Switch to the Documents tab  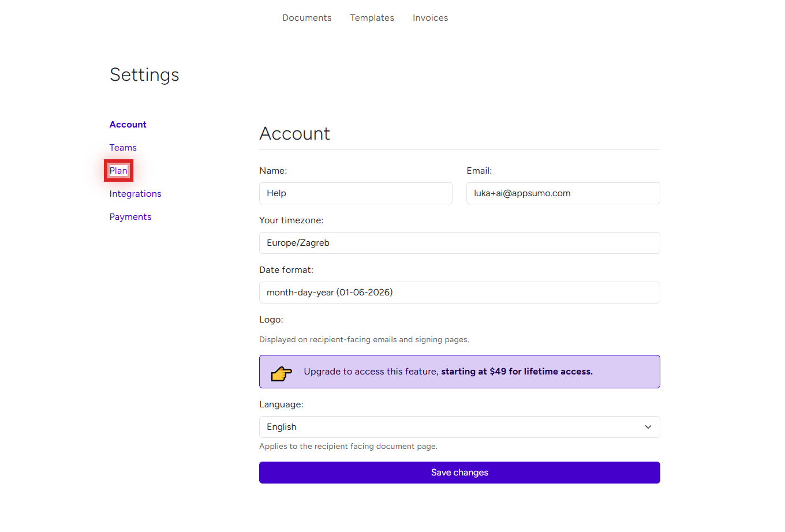point(306,18)
